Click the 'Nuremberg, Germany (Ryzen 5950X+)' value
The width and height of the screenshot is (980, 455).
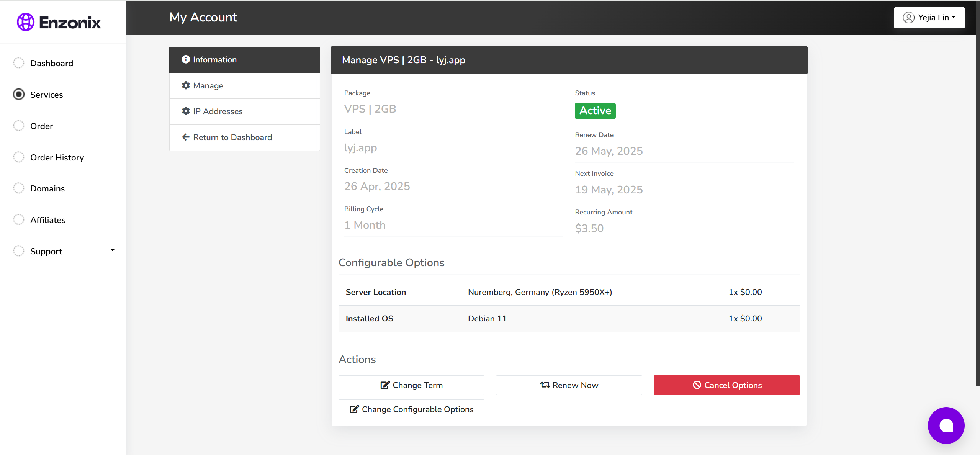pyautogui.click(x=540, y=292)
